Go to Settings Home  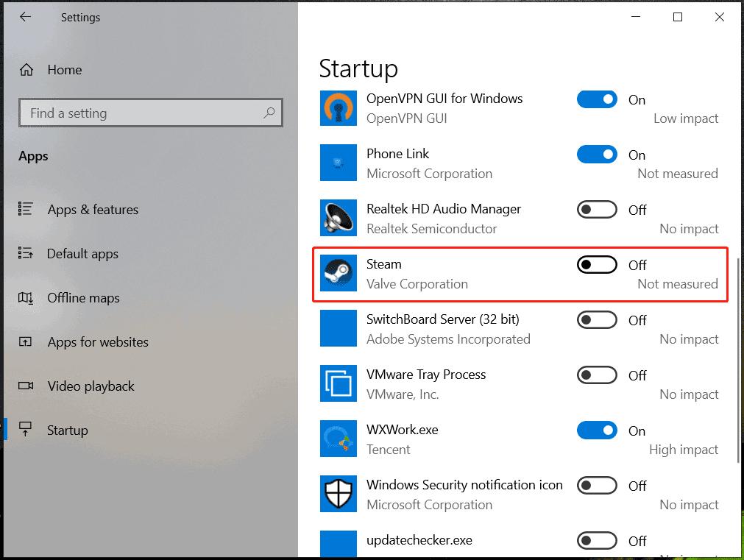click(x=64, y=70)
